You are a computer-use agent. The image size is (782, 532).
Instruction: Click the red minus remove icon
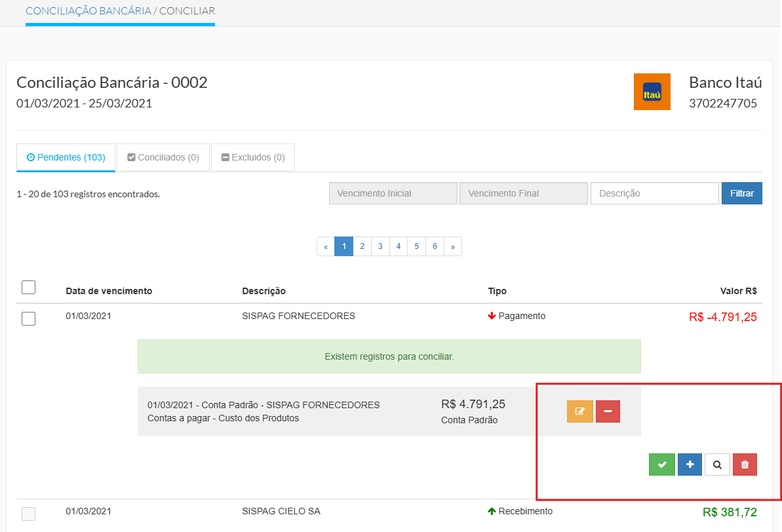pos(608,411)
